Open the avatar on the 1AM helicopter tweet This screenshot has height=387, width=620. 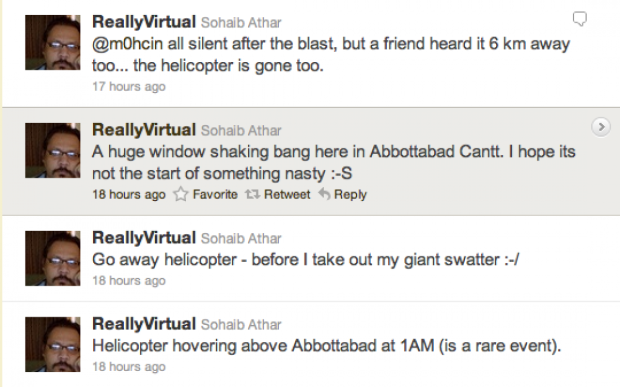pos(53,344)
